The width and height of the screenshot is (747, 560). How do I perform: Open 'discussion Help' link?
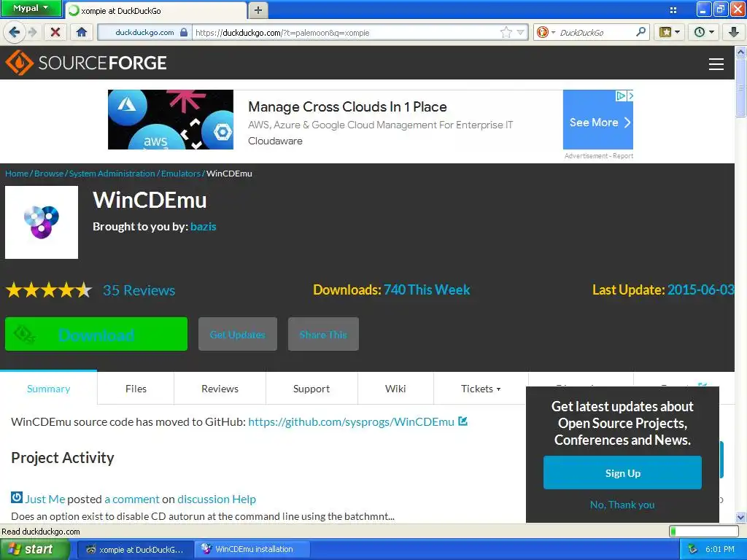pos(217,499)
